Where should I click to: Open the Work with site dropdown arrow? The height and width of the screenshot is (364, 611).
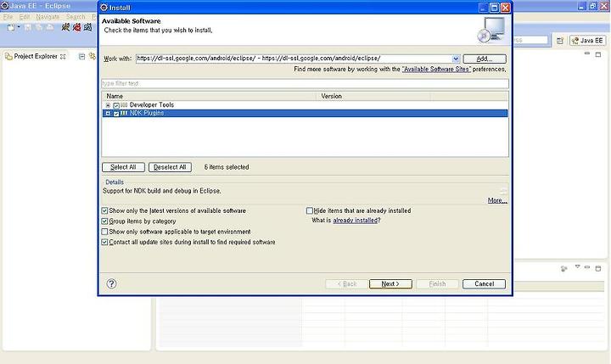pos(456,59)
